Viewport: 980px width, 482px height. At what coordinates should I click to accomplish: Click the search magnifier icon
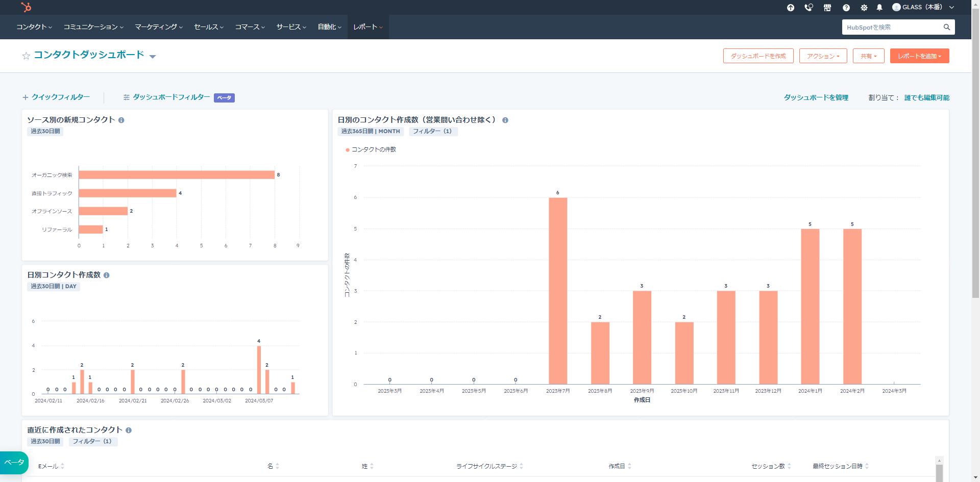pos(947,27)
